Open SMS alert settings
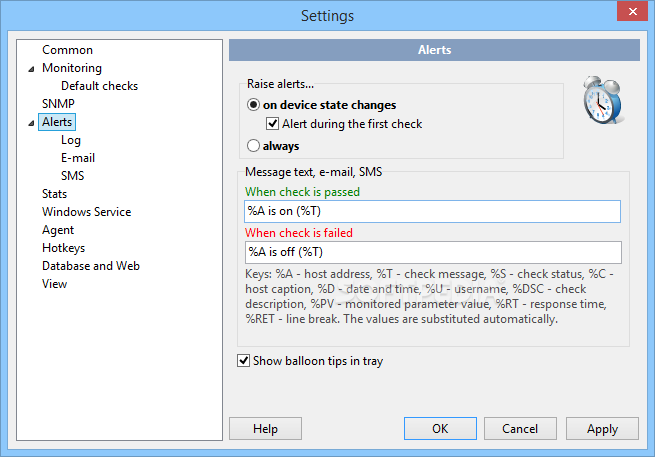 click(x=72, y=176)
